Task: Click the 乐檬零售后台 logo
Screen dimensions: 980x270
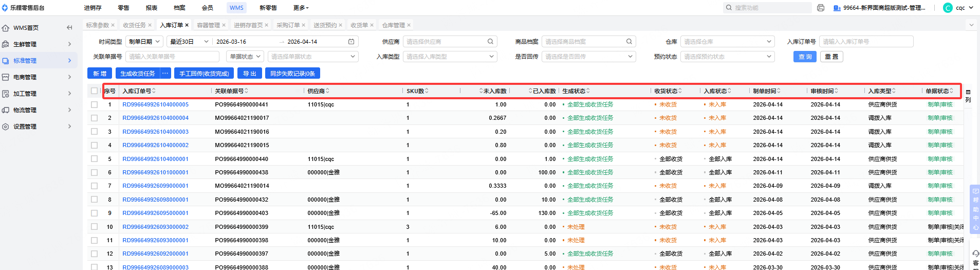Action: [24, 8]
